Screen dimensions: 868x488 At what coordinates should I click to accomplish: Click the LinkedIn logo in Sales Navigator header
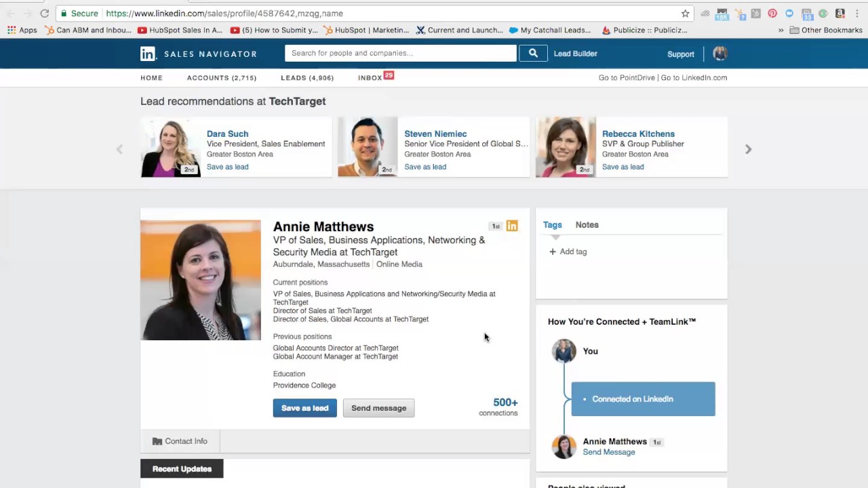pyautogui.click(x=148, y=54)
